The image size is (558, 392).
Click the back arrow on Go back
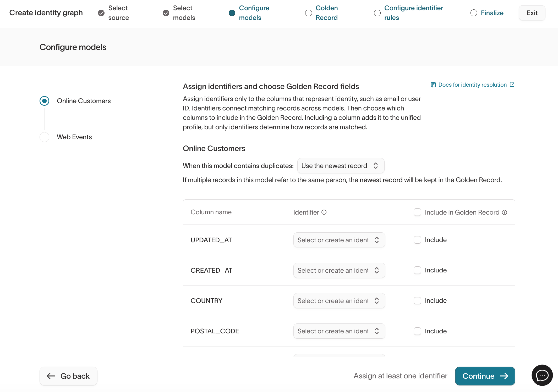coord(51,376)
